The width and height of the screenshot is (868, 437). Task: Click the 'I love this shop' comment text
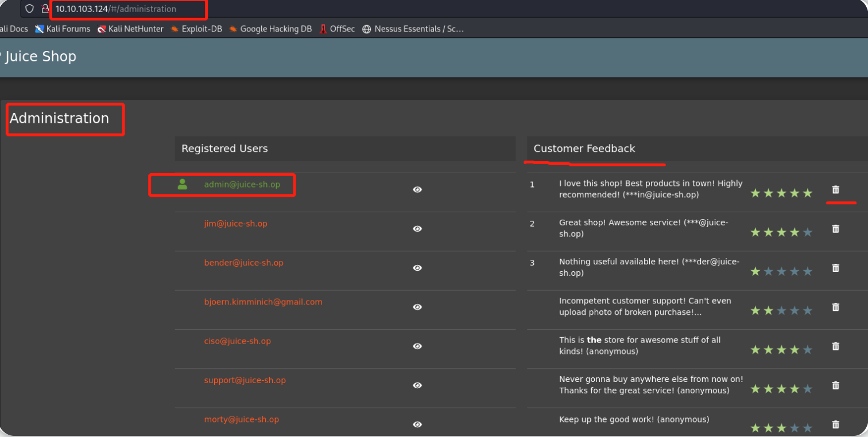651,189
